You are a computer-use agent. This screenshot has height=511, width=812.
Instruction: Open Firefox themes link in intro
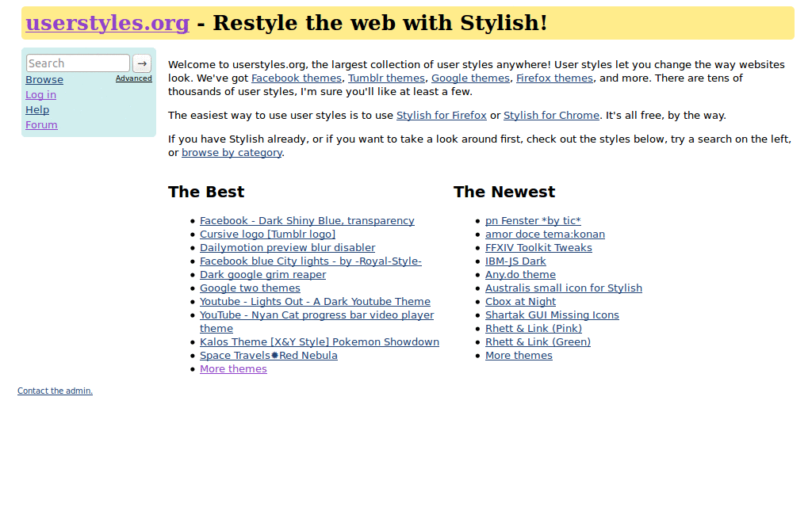click(x=554, y=78)
